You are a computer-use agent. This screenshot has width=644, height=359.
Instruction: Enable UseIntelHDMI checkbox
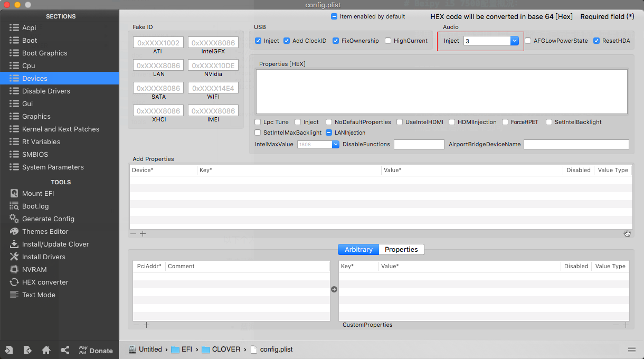(x=400, y=122)
